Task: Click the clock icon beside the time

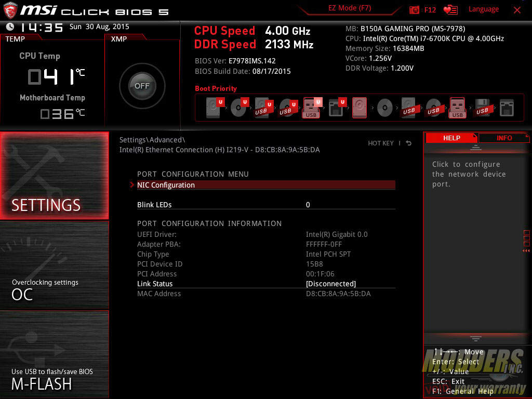Action: coord(10,26)
